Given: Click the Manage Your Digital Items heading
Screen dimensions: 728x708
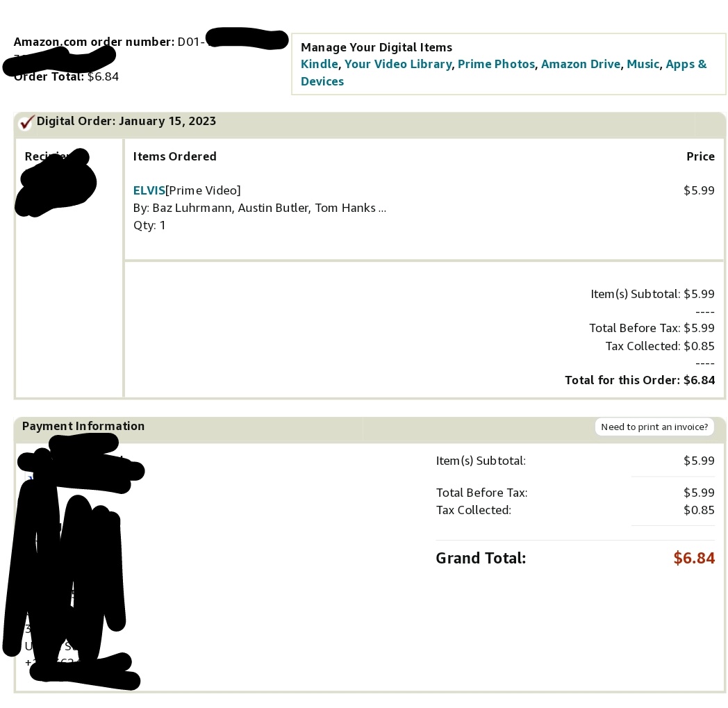Looking at the screenshot, I should click(377, 47).
